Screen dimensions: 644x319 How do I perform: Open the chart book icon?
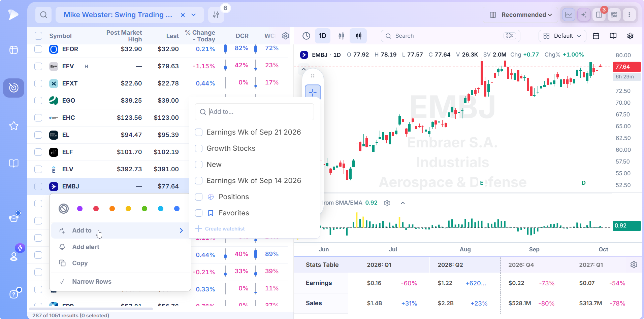pyautogui.click(x=613, y=36)
